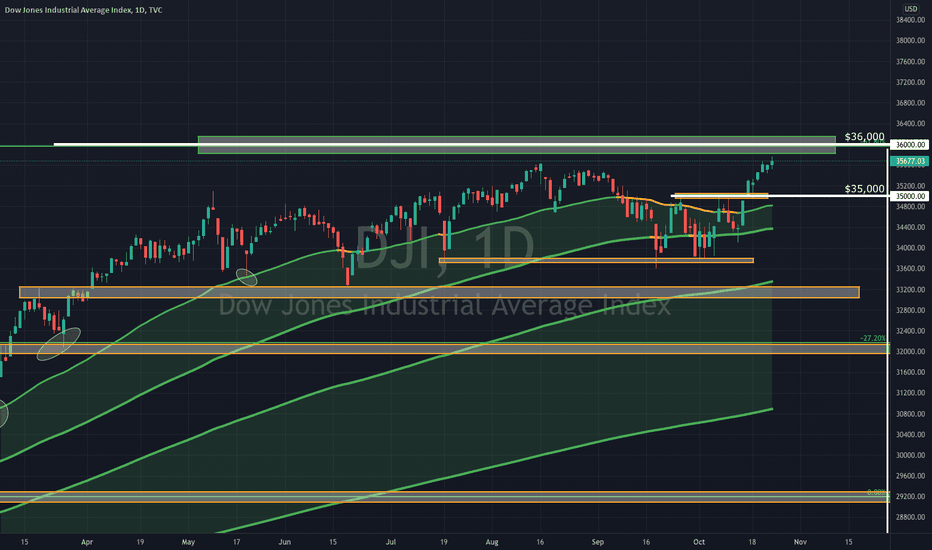
Task: Click the Dow Jones Industrial Average Index title
Action: pyautogui.click(x=83, y=10)
